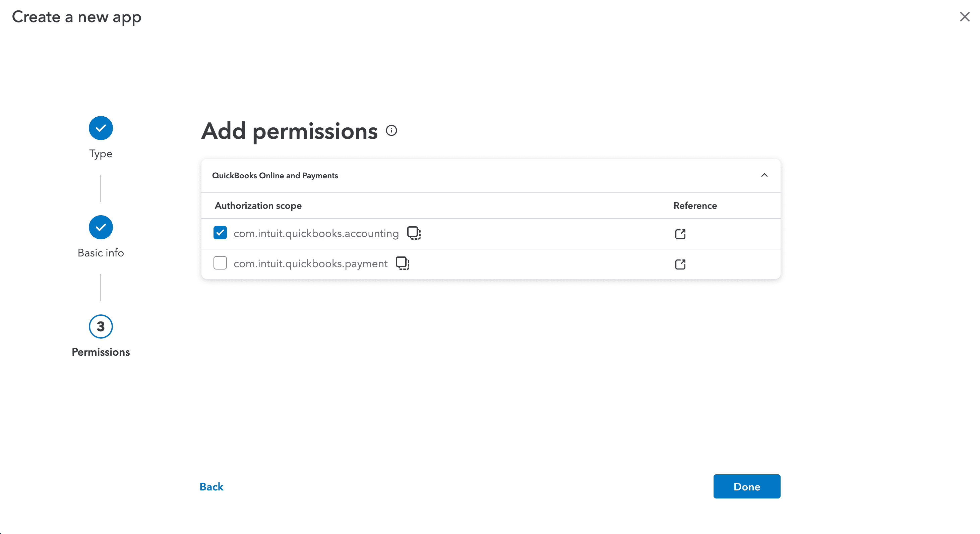Click com.intuit.quickbooks.accounting scope text
980x534 pixels.
pyautogui.click(x=316, y=233)
